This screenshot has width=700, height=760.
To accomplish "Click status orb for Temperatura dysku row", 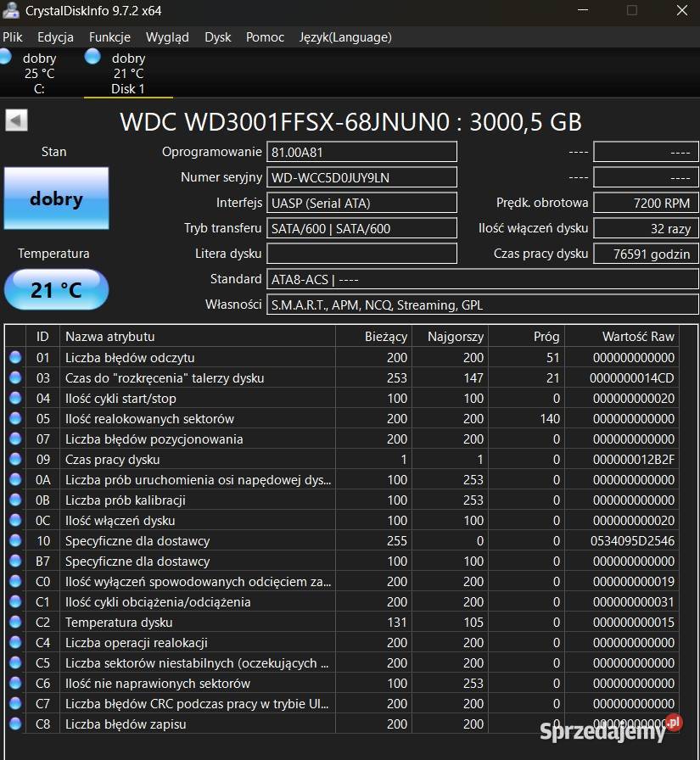I will (x=15, y=623).
